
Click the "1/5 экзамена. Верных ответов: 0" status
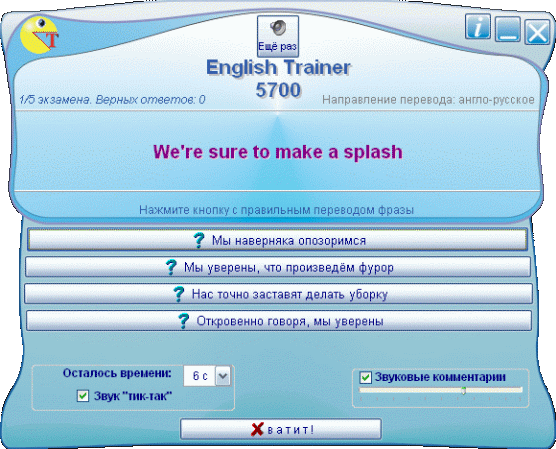pos(112,100)
